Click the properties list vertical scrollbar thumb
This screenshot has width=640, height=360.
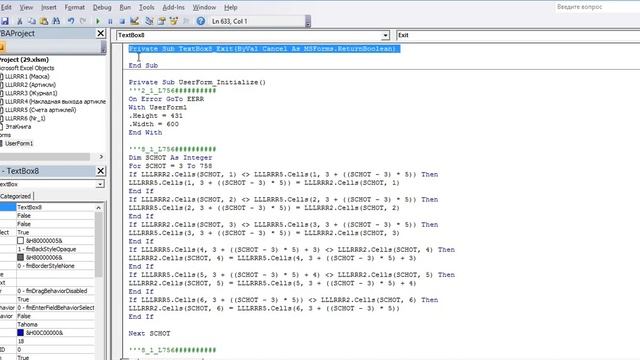coord(98,245)
